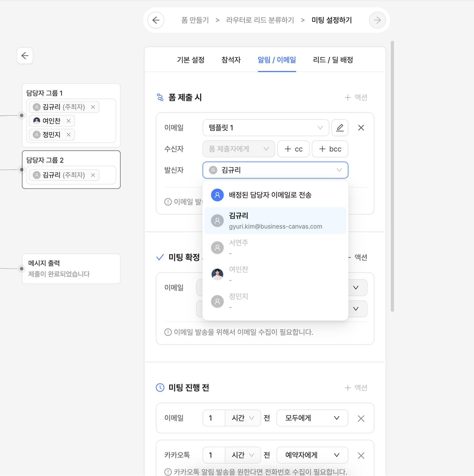Viewport: 474px width, 476px height.
Task: Click the blue assigned-owner avatar icon
Action: click(217, 195)
